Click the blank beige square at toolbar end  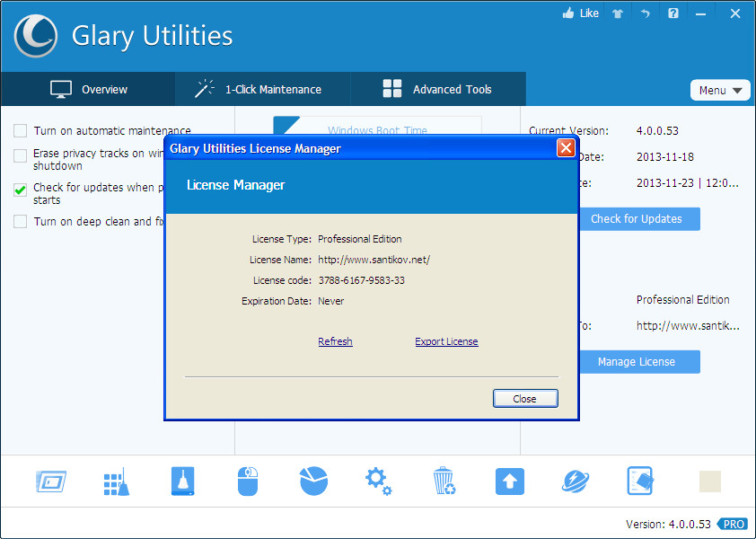[x=710, y=482]
